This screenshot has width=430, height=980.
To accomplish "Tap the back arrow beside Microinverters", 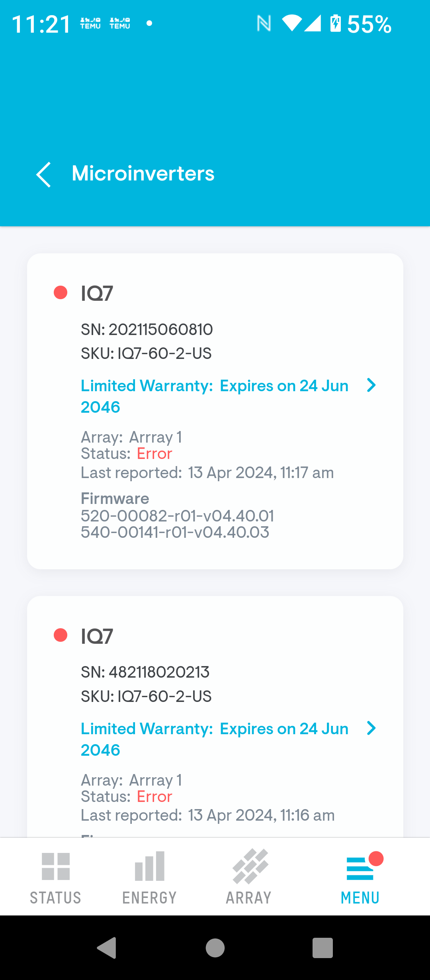I will (x=43, y=174).
